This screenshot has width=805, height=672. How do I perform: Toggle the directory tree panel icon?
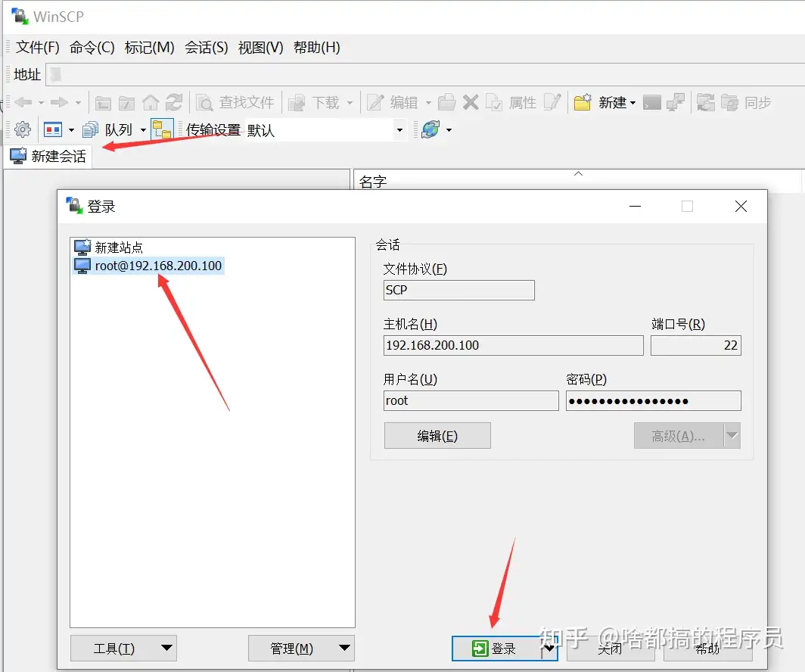coord(162,129)
